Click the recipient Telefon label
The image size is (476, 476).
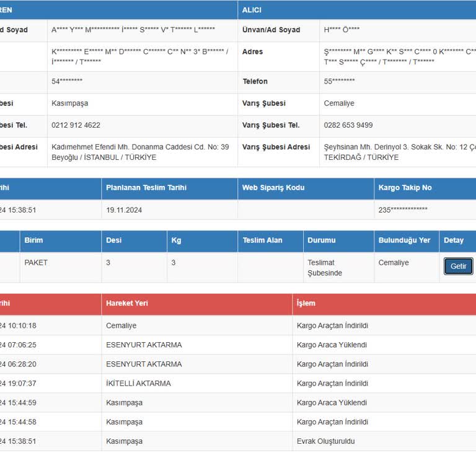(255, 81)
